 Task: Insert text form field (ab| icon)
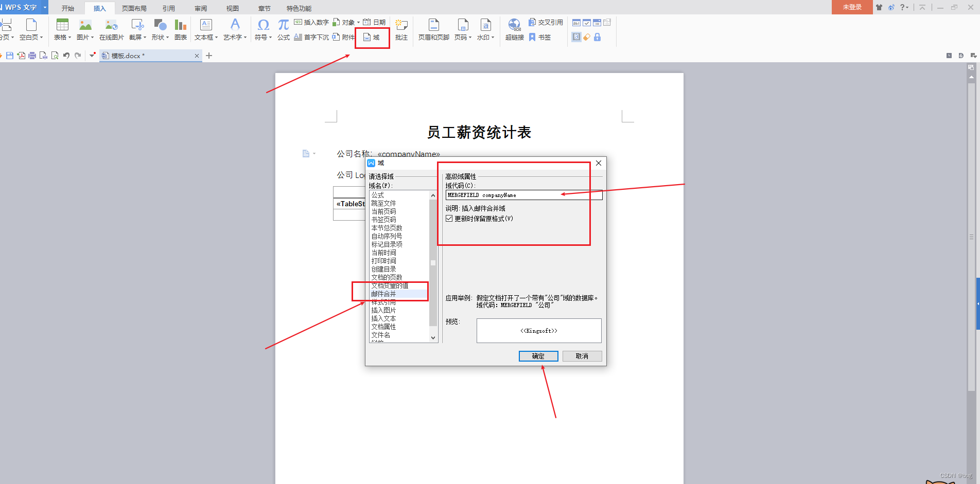576,23
